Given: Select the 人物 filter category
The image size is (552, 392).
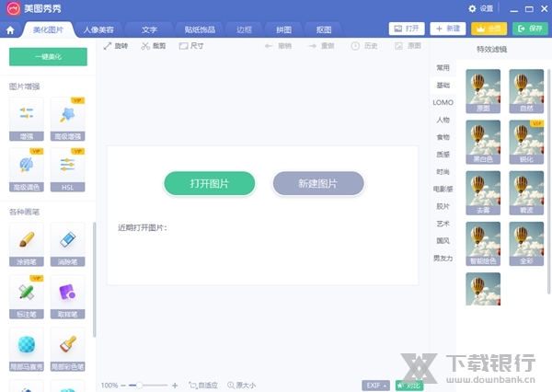Looking at the screenshot, I should click(x=443, y=120).
